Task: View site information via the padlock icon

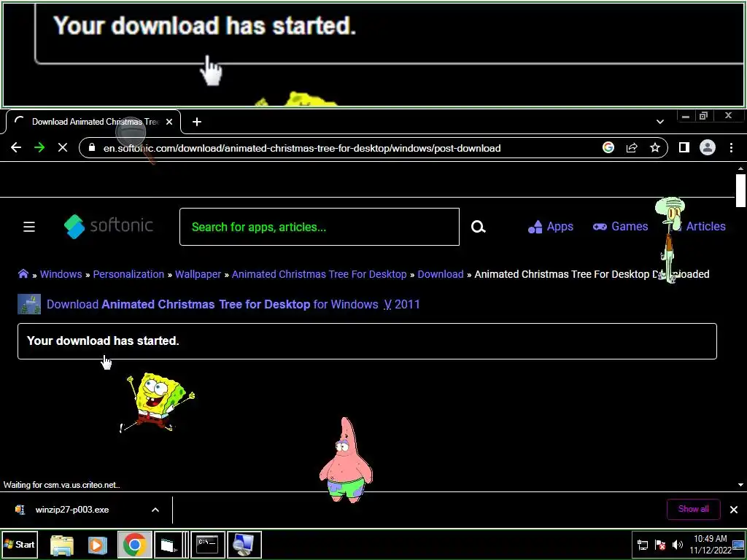Action: tap(92, 147)
